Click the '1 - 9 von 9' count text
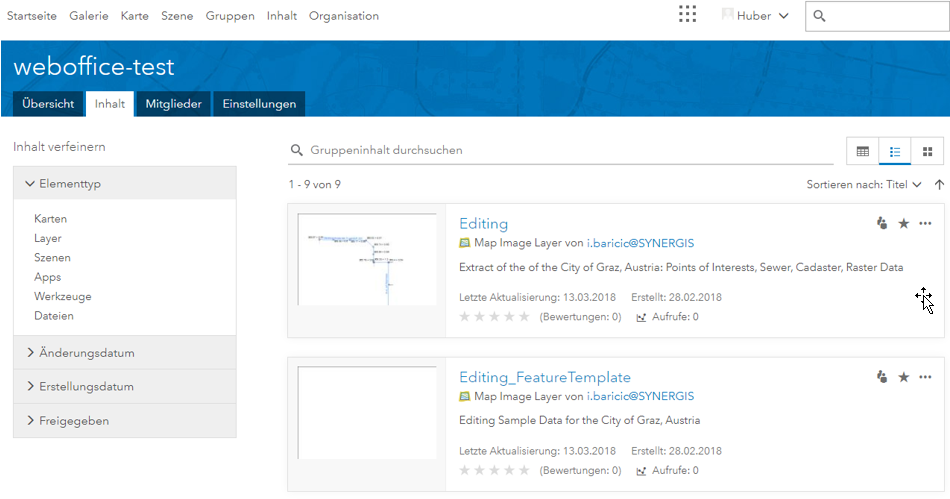The width and height of the screenshot is (950, 499). [x=314, y=185]
